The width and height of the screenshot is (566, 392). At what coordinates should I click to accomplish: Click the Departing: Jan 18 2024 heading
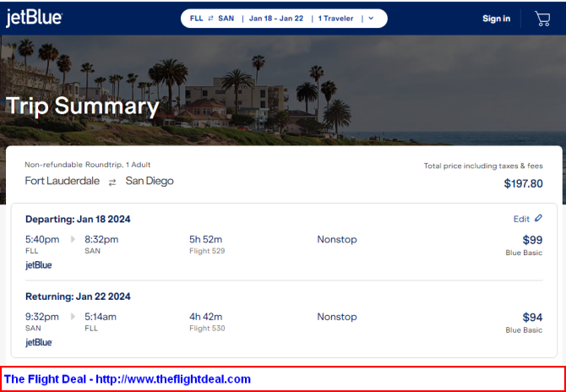pyautogui.click(x=78, y=219)
